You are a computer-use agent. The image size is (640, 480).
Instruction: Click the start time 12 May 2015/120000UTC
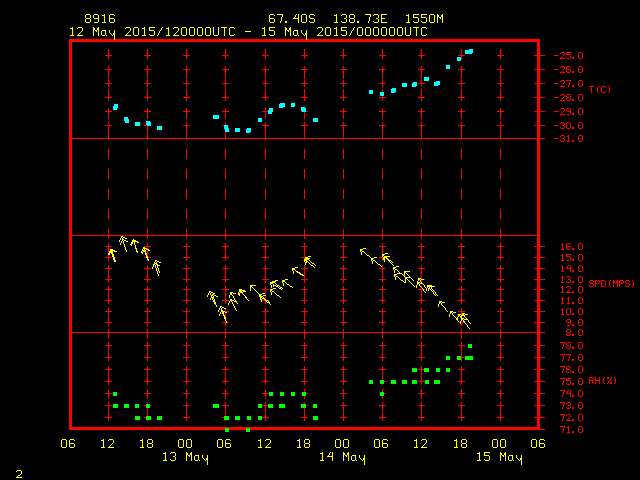pos(152,32)
